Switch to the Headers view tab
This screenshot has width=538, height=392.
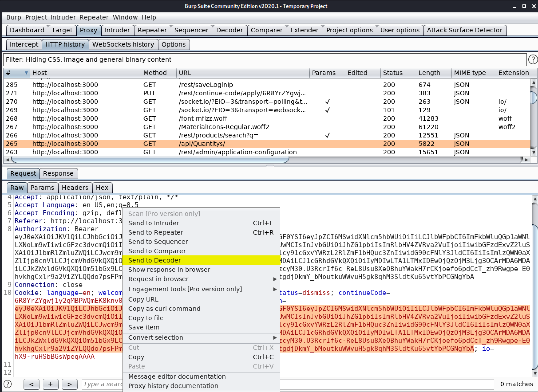pos(75,188)
